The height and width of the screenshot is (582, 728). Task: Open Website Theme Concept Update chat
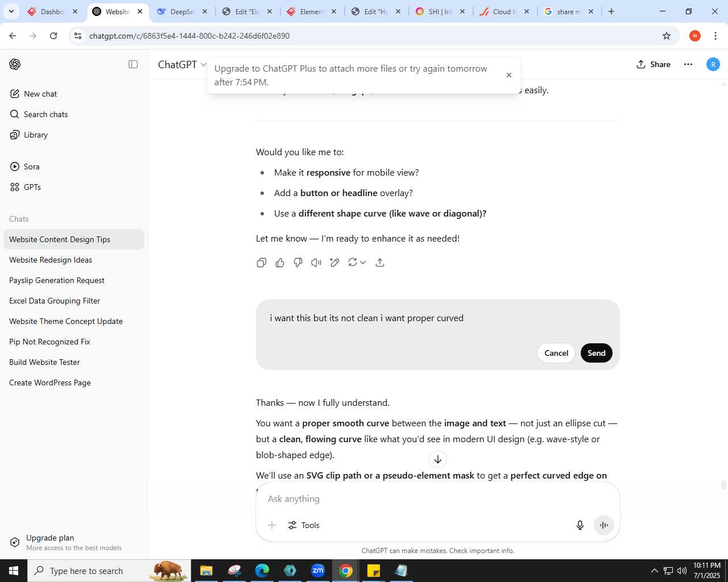click(74, 321)
